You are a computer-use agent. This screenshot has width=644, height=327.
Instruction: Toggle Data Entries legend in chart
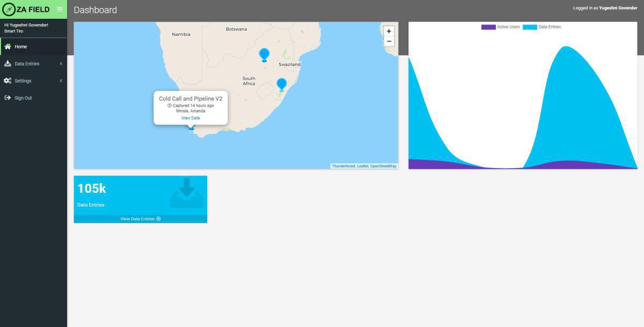coord(530,27)
